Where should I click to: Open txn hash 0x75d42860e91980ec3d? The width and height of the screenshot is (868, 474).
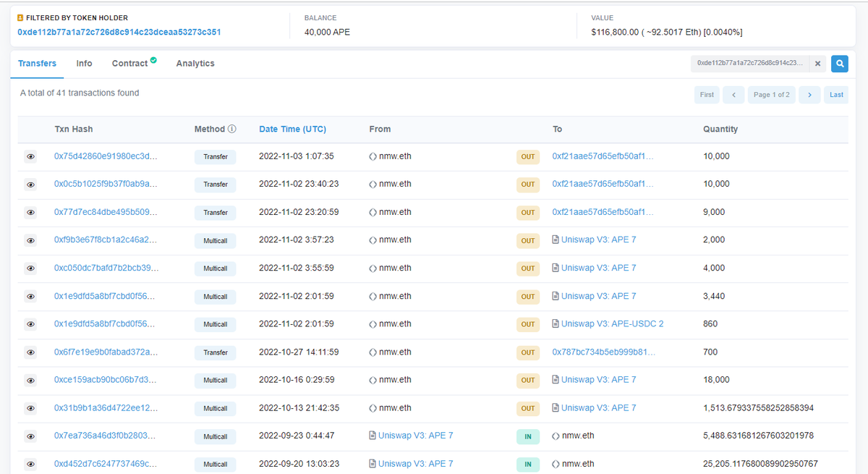pos(106,156)
